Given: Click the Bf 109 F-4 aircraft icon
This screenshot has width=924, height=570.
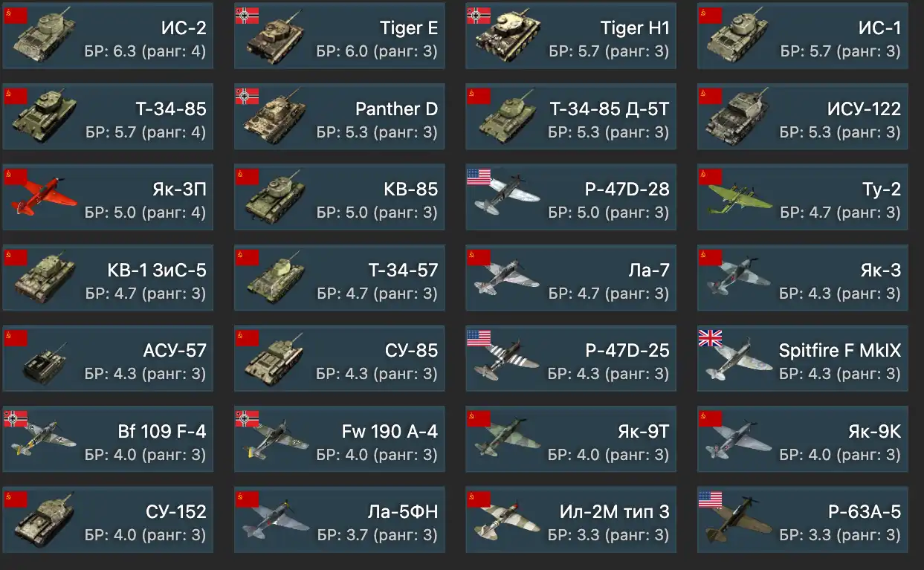Looking at the screenshot, I should [x=43, y=440].
